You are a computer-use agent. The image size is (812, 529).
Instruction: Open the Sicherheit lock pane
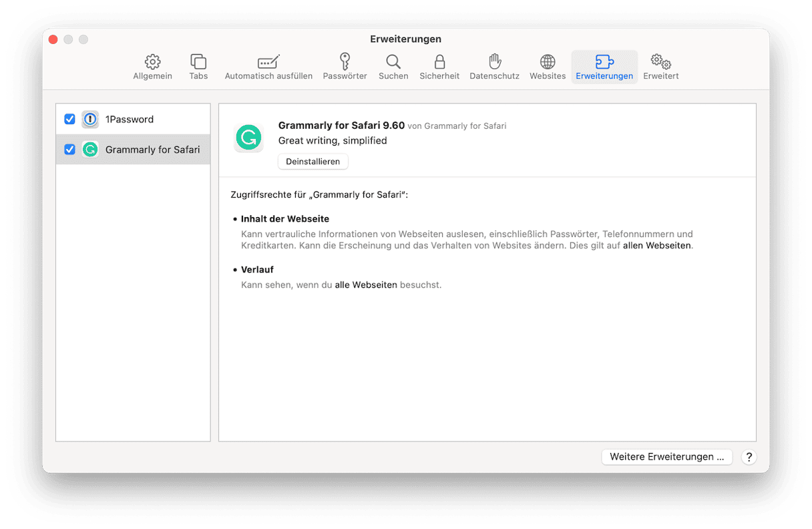(x=439, y=67)
